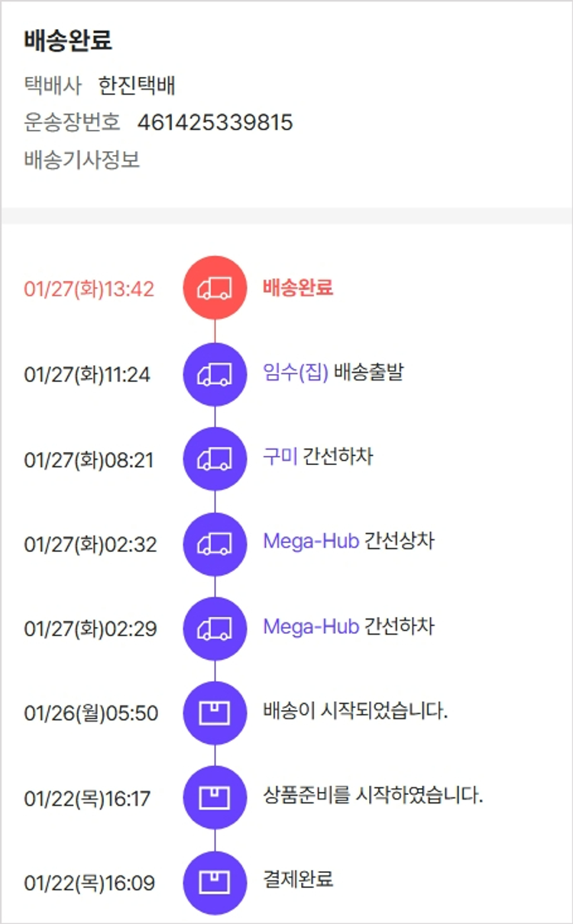Click the truck icon for Mega-Hub 간선상차
Image resolution: width=573 pixels, height=924 pixels.
pos(215,544)
